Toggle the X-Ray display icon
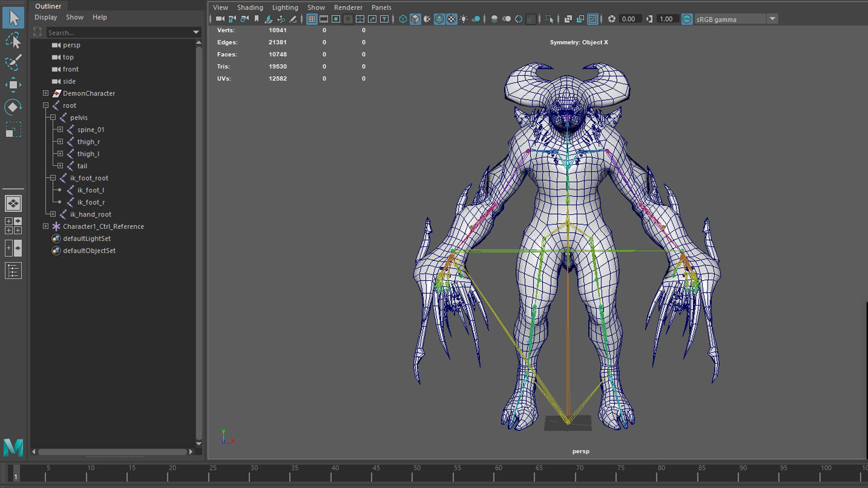868x488 pixels. 568,19
